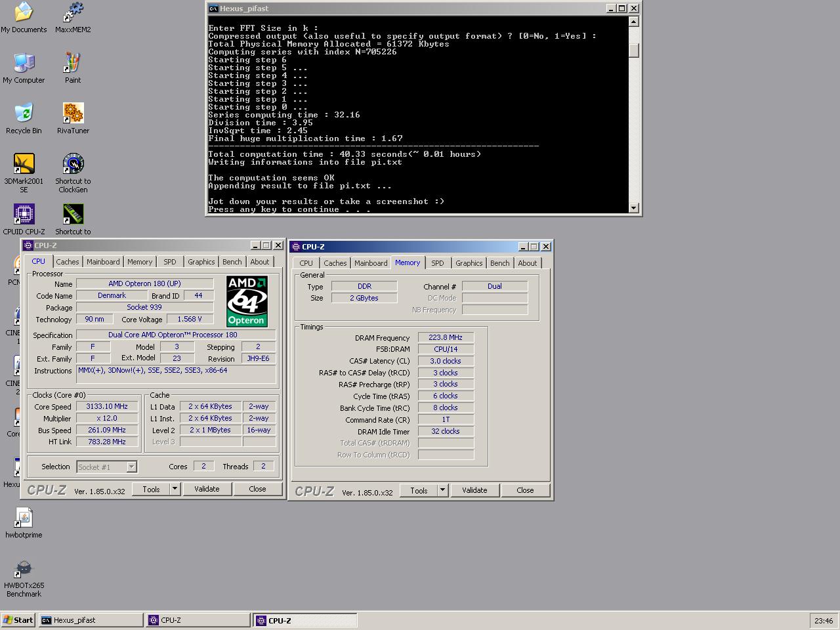The height and width of the screenshot is (630, 840).
Task: Open Memory tab in left CPU-Z window
Action: click(140, 262)
